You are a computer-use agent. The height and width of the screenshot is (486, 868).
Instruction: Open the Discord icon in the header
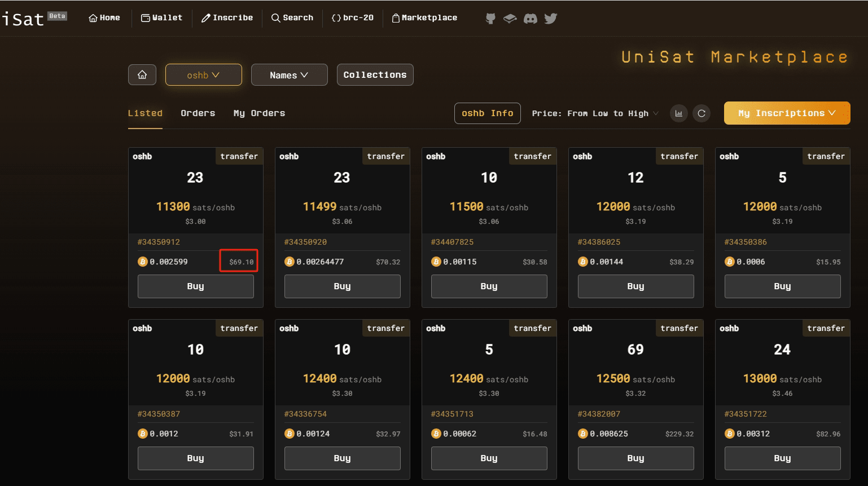point(530,18)
